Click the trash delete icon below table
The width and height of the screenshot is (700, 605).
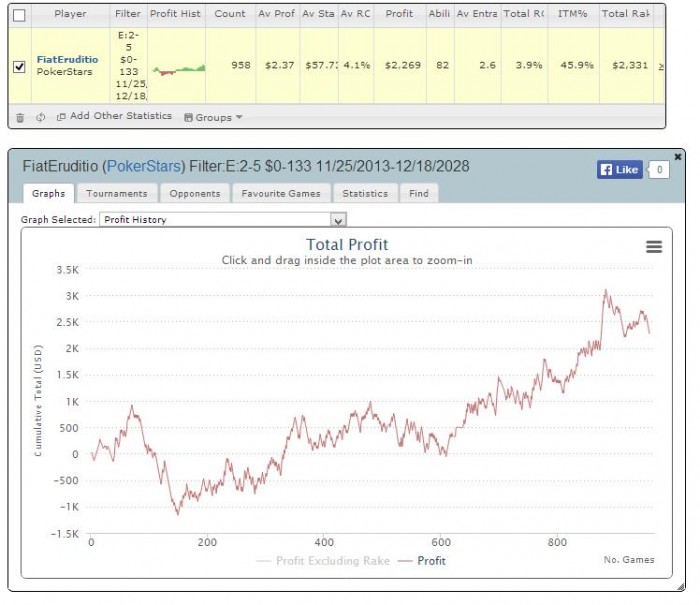click(x=20, y=117)
